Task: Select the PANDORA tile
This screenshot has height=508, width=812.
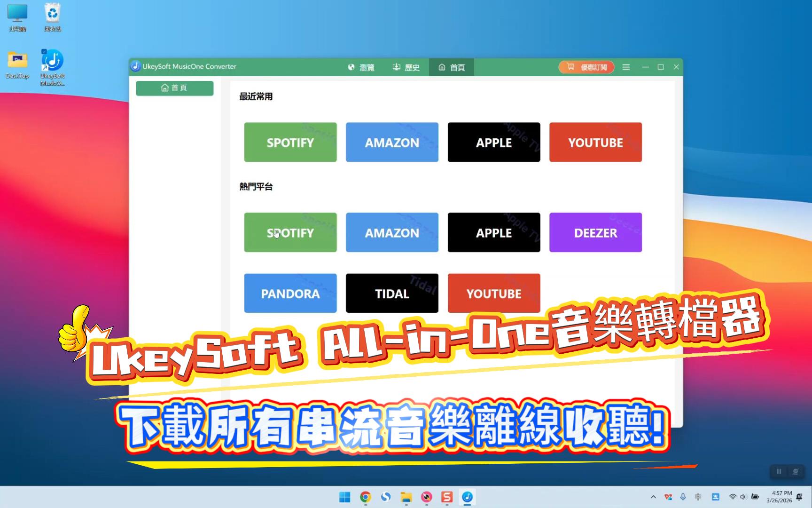Action: click(x=290, y=294)
